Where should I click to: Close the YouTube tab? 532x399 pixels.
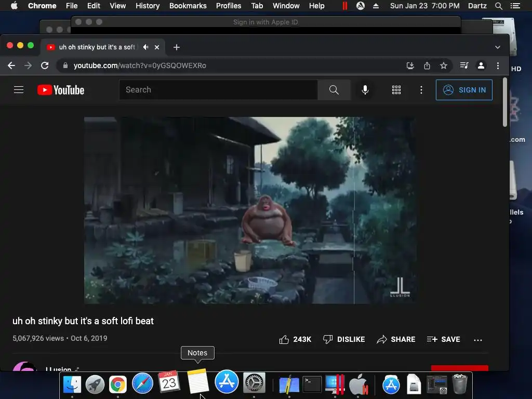pyautogui.click(x=157, y=47)
